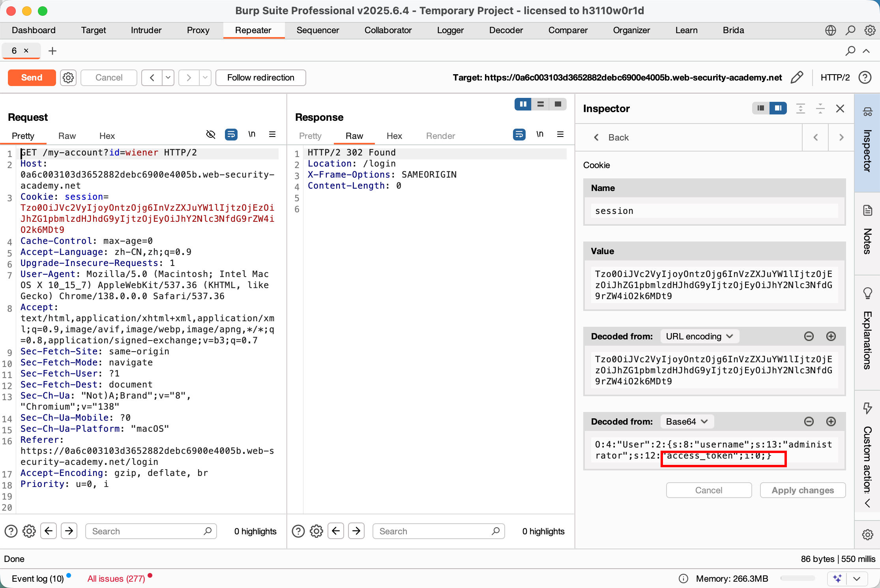This screenshot has height=588, width=880.
Task: Remove Base64 decoding with minus icon
Action: click(809, 421)
